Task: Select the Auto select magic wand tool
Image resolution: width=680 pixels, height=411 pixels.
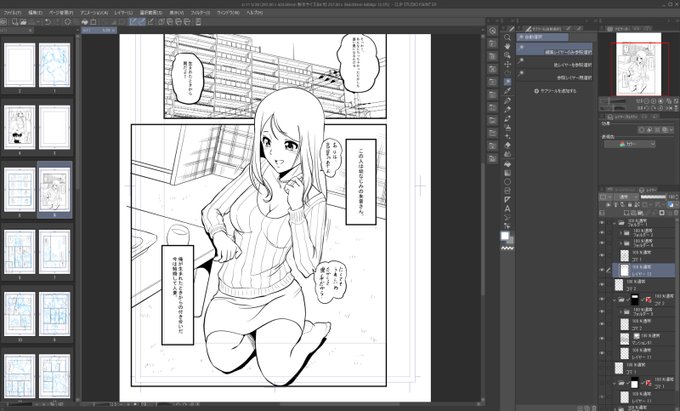Action: coord(507,82)
